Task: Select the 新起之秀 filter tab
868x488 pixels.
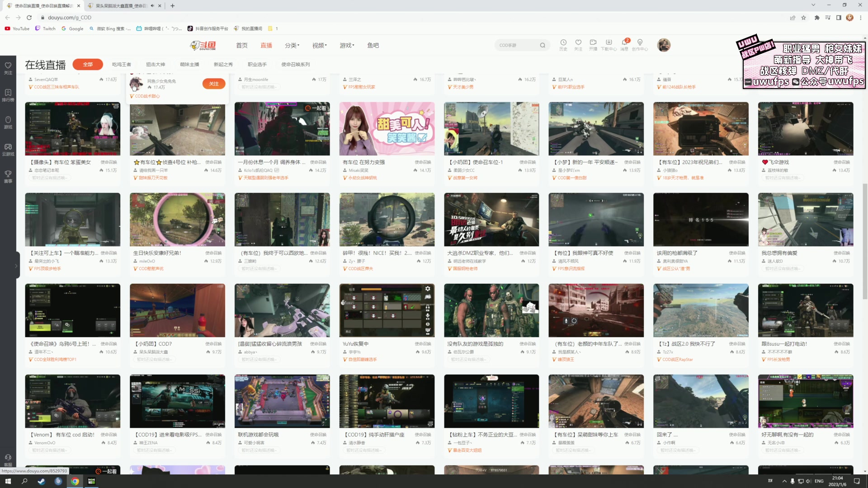Action: click(223, 65)
